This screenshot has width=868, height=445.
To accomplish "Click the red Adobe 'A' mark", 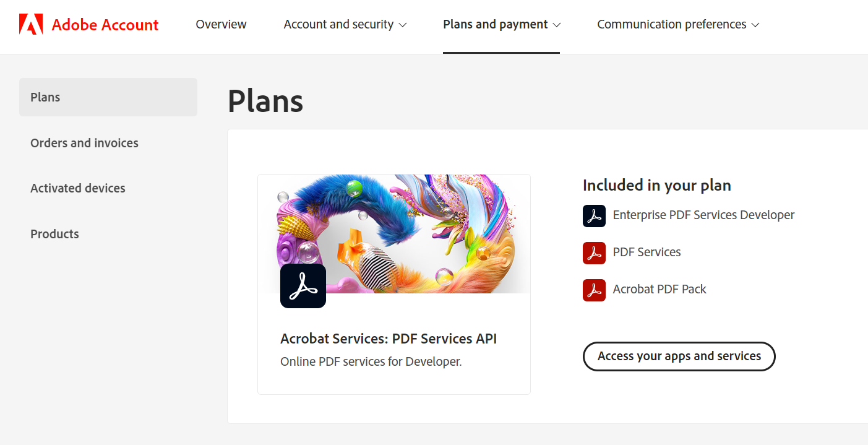I will click(29, 24).
